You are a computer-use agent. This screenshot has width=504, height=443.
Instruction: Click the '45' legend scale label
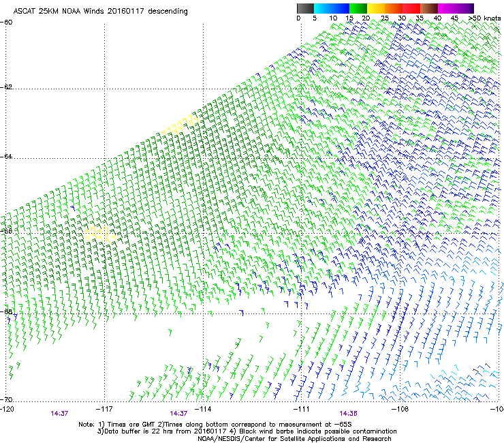pyautogui.click(x=454, y=18)
